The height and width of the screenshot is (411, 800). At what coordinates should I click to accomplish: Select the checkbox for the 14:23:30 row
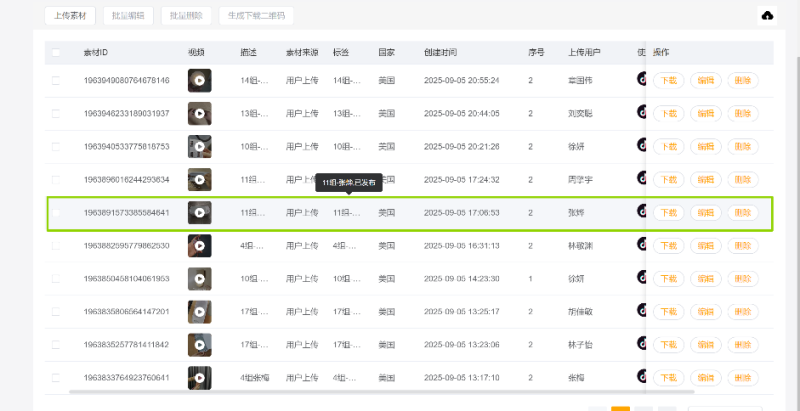(x=56, y=278)
